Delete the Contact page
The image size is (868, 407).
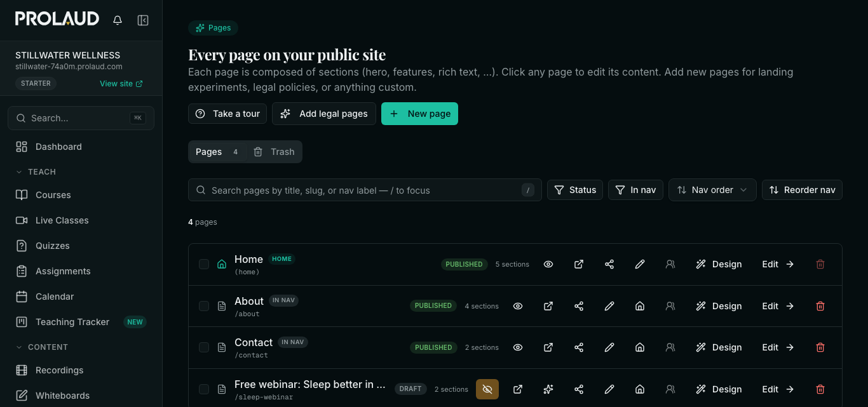[x=820, y=347]
